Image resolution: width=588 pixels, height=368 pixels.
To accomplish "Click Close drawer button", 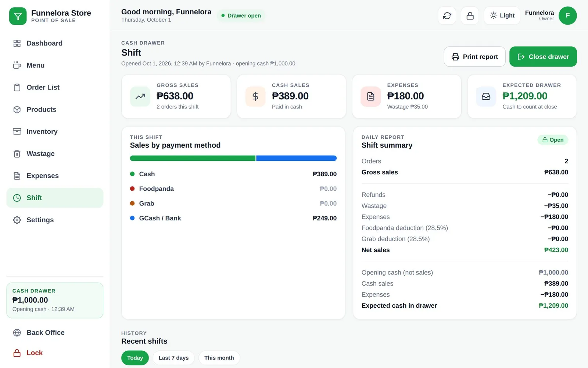I will click(543, 57).
